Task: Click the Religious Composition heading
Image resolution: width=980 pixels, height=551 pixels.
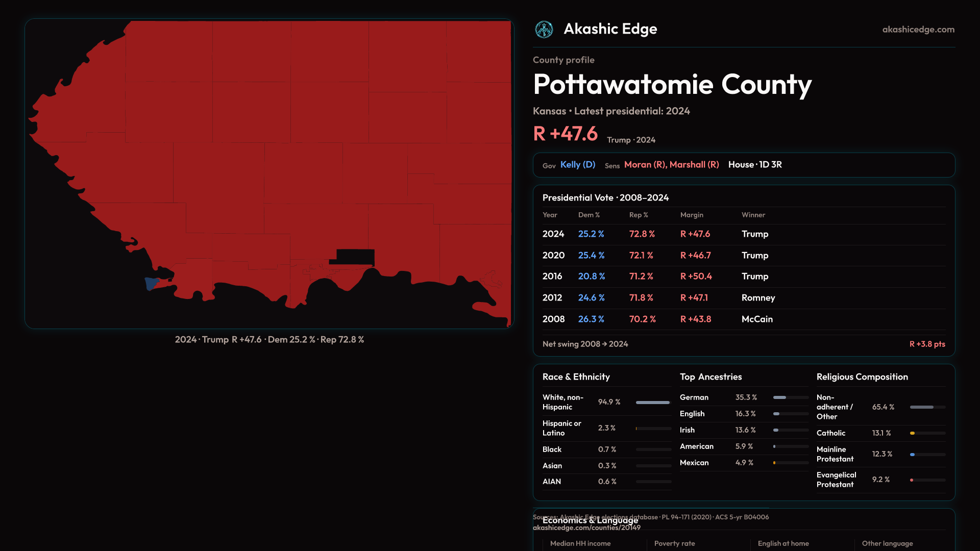Action: (x=862, y=377)
